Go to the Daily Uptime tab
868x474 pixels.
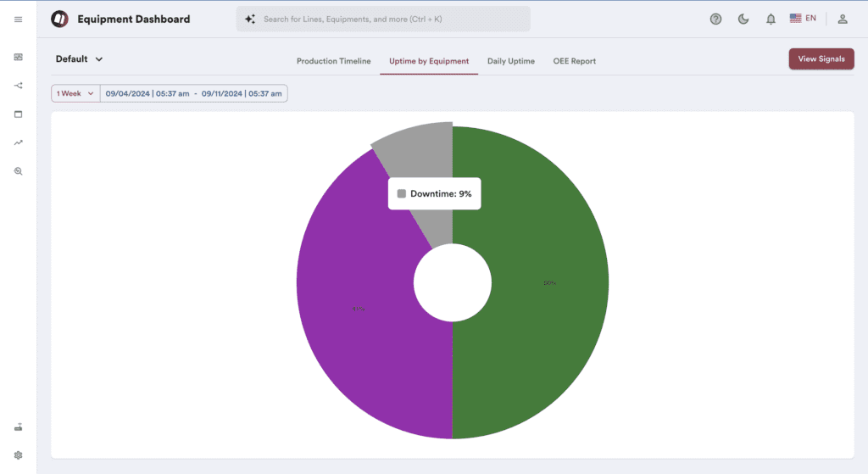[x=511, y=61]
